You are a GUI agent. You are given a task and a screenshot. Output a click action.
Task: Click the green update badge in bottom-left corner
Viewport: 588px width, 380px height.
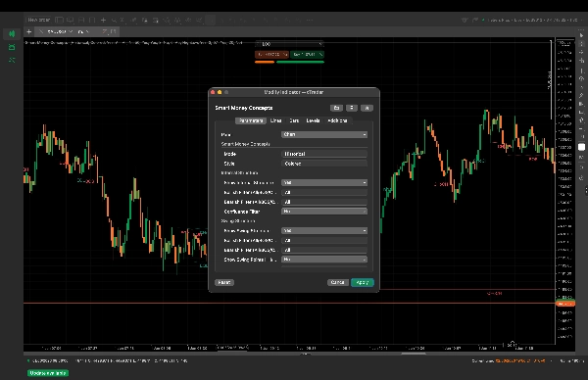[x=48, y=373]
